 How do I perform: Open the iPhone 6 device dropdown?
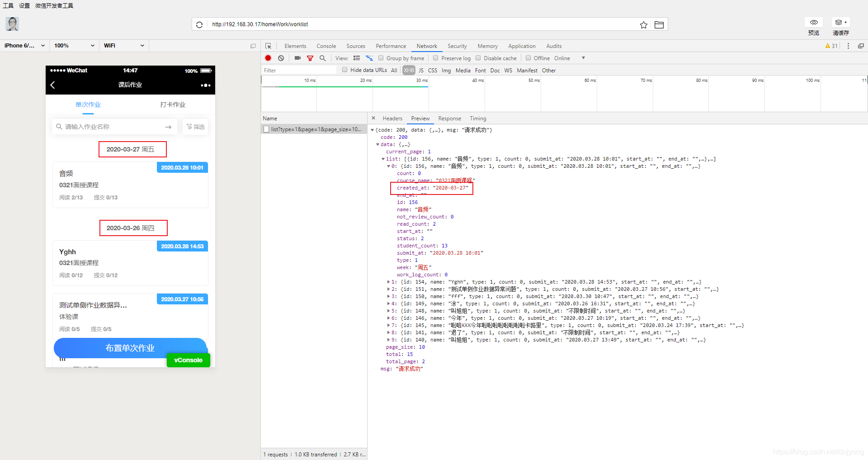(x=24, y=46)
